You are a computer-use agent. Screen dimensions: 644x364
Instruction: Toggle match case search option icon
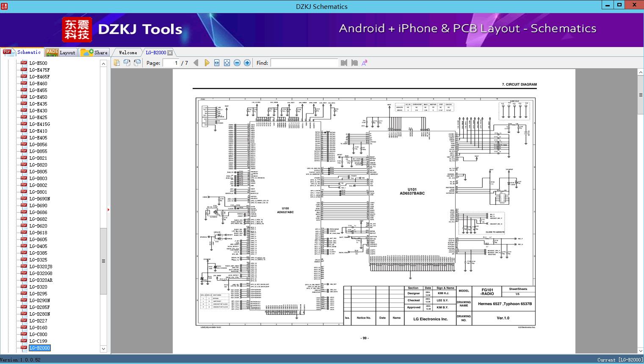(364, 63)
